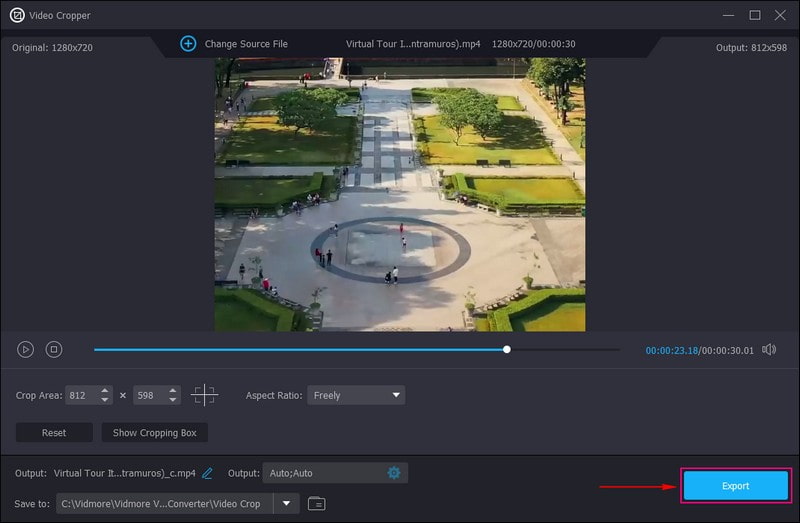
Task: Decrease crop height with down arrow
Action: click(173, 400)
